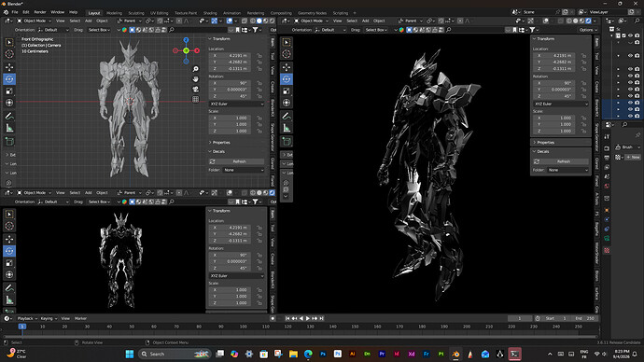Viewport: 644px width, 362px height.
Task: Click frame 1 playhead marker in timeline
Action: pos(22,327)
